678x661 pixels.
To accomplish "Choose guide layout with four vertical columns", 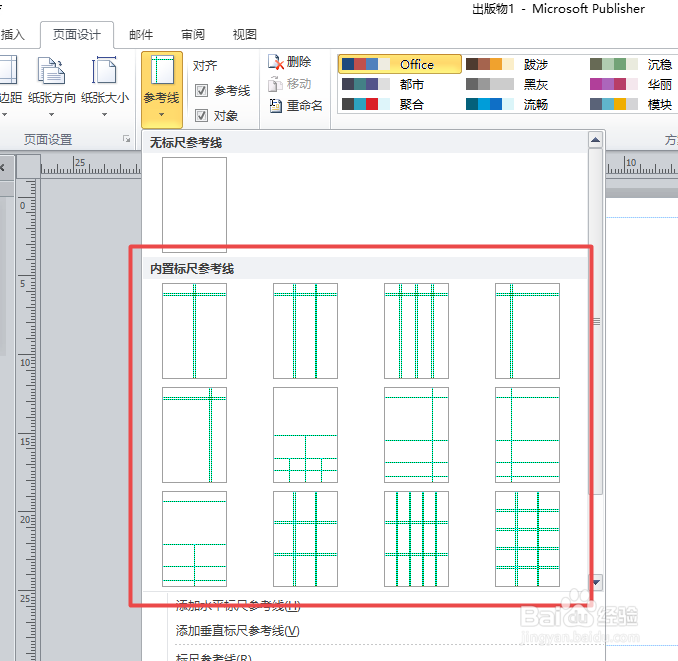I will click(x=416, y=539).
